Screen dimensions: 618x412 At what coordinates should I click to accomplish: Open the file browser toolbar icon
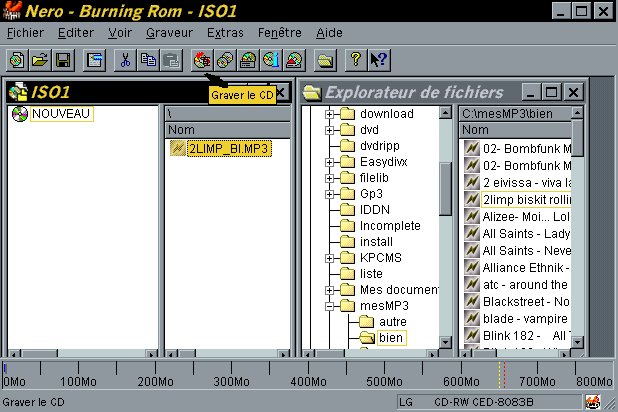(x=325, y=60)
